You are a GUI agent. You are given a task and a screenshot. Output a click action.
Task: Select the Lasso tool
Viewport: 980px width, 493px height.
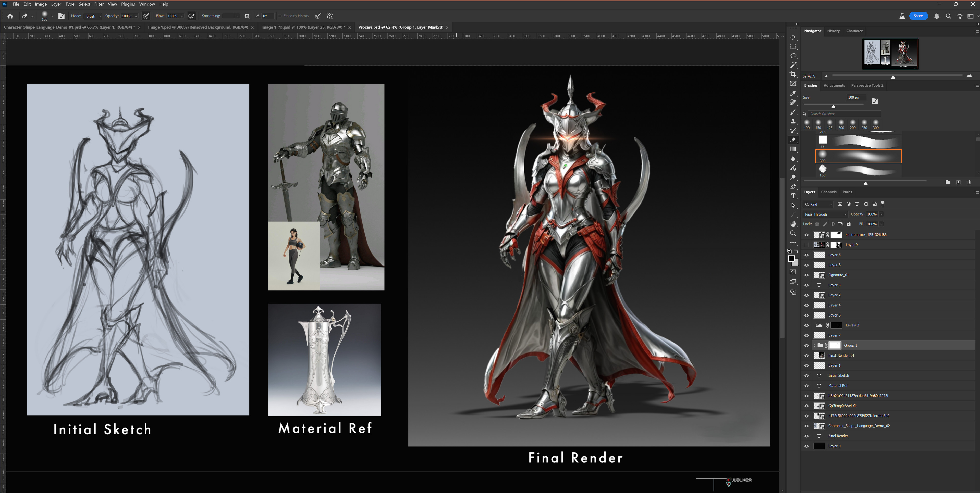(x=793, y=56)
